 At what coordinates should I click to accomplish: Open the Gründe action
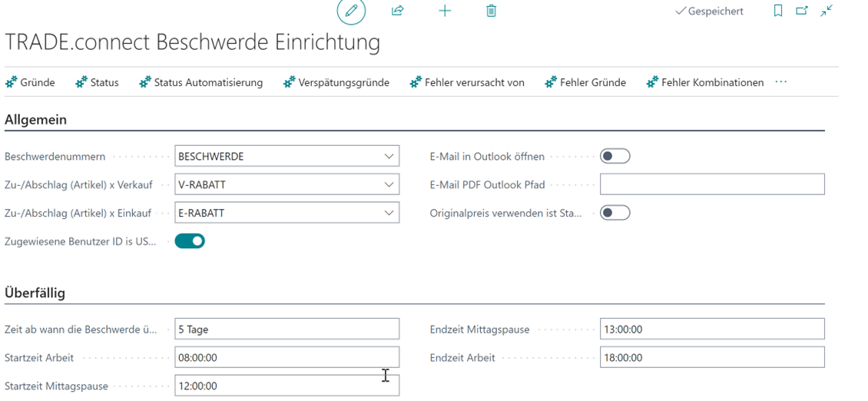(31, 82)
